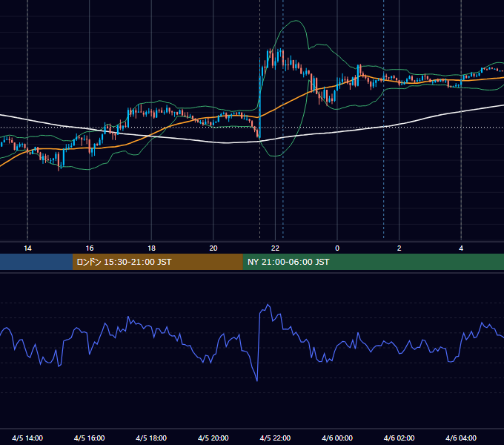This screenshot has width=504, height=445.
Task: Click the upper Bollinger band peak after 22:00
Action: coord(296,22)
